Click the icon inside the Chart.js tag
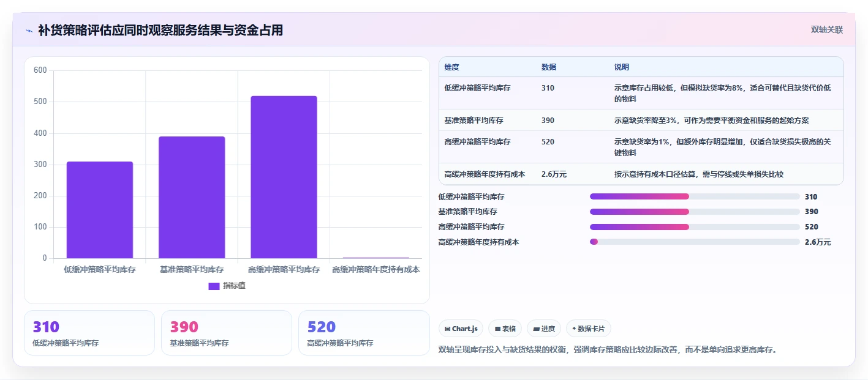Viewport: 868px width, 380px height. [x=448, y=329]
